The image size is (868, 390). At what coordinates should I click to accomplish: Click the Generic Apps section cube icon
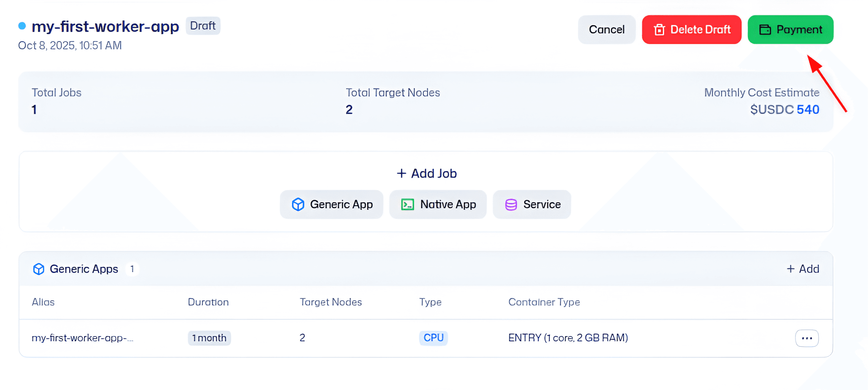tap(38, 269)
